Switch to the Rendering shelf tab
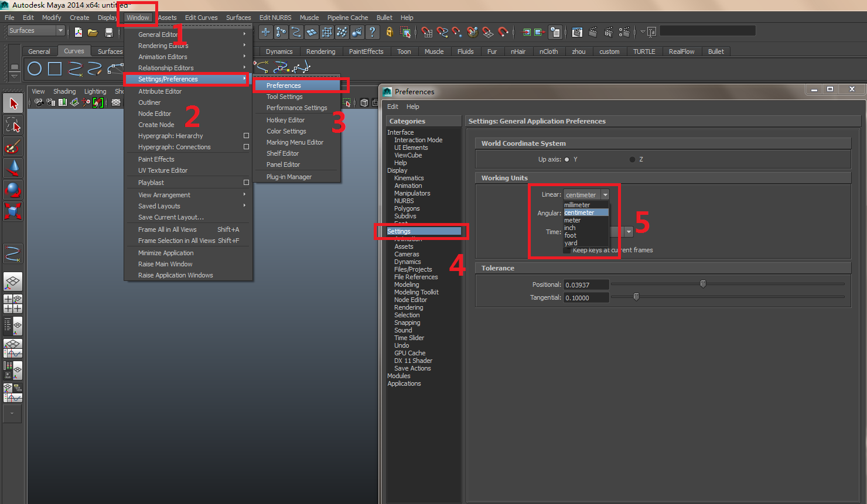Image resolution: width=867 pixels, height=504 pixels. point(320,52)
